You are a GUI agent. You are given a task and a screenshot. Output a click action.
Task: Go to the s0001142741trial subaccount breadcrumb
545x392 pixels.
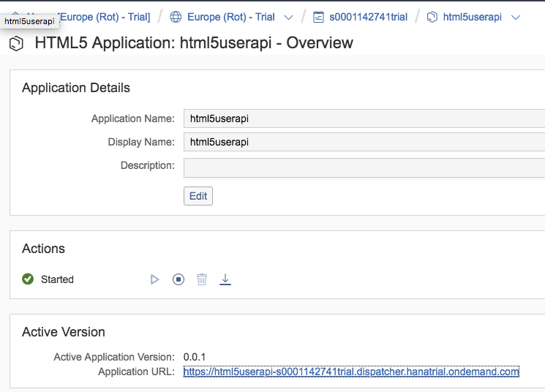[x=368, y=17]
